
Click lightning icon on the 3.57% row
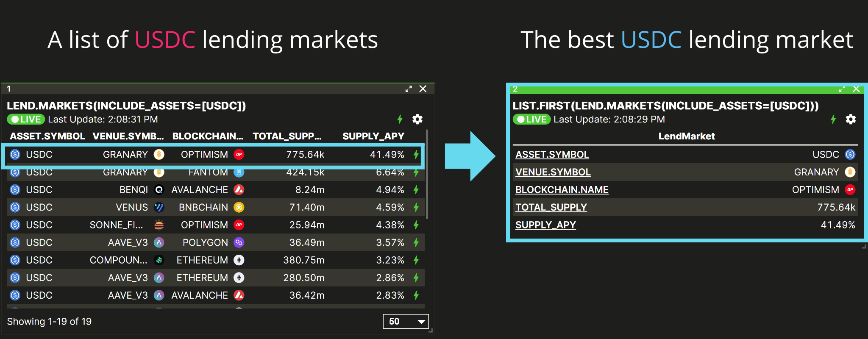(416, 242)
